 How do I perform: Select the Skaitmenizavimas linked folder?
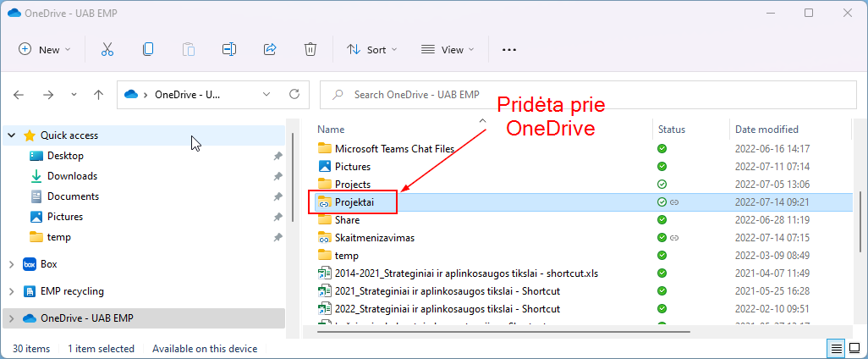(375, 238)
